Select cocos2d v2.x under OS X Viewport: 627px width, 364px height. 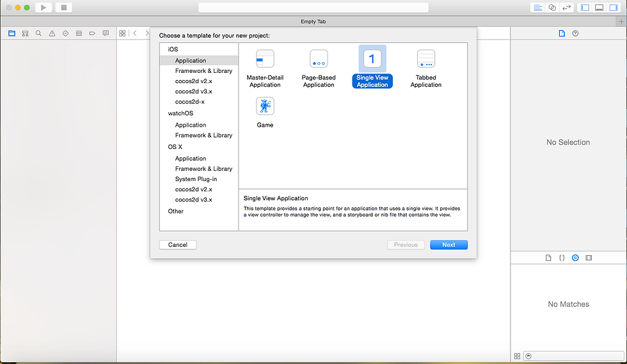193,189
